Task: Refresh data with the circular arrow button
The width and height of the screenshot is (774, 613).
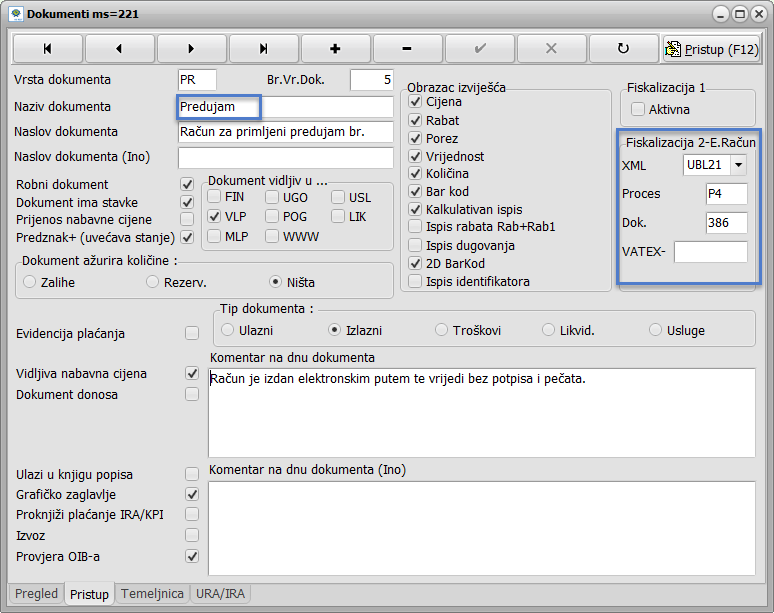Action: coord(623,48)
